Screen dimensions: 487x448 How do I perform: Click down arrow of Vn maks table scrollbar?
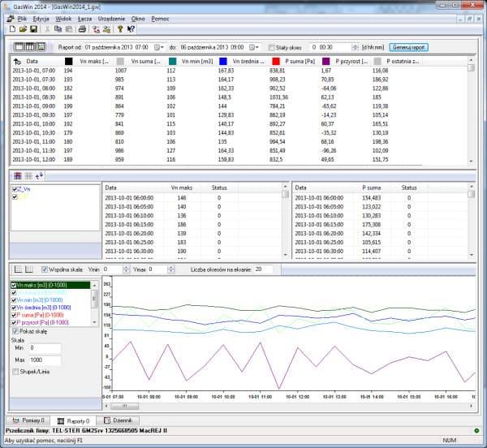tap(286, 255)
